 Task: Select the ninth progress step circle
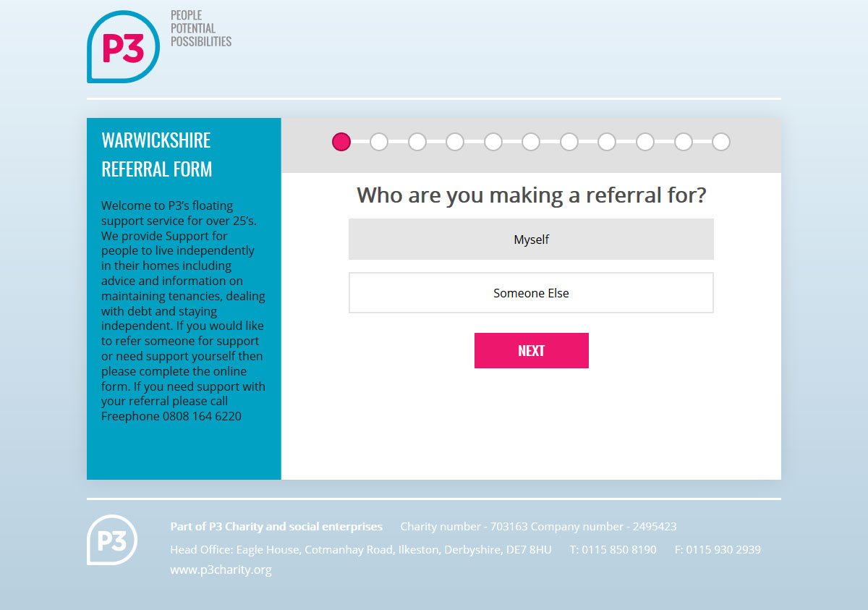[x=645, y=142]
